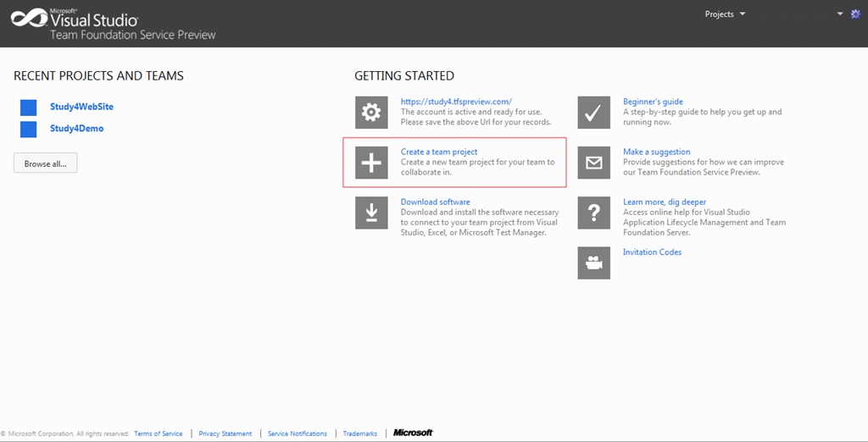This screenshot has width=868, height=442.
Task: Open the study4.tfspreview.com URL link
Action: [456, 102]
